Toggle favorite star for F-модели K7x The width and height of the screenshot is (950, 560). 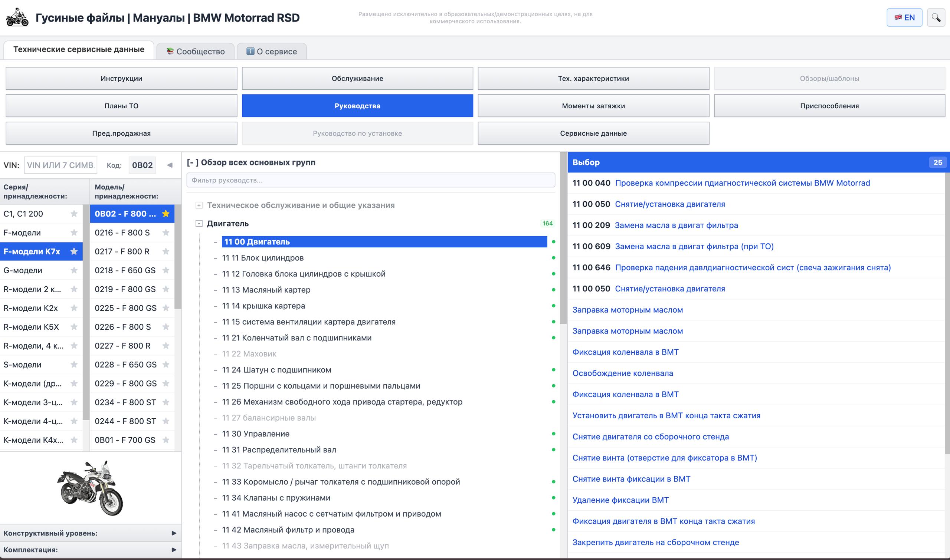(74, 251)
